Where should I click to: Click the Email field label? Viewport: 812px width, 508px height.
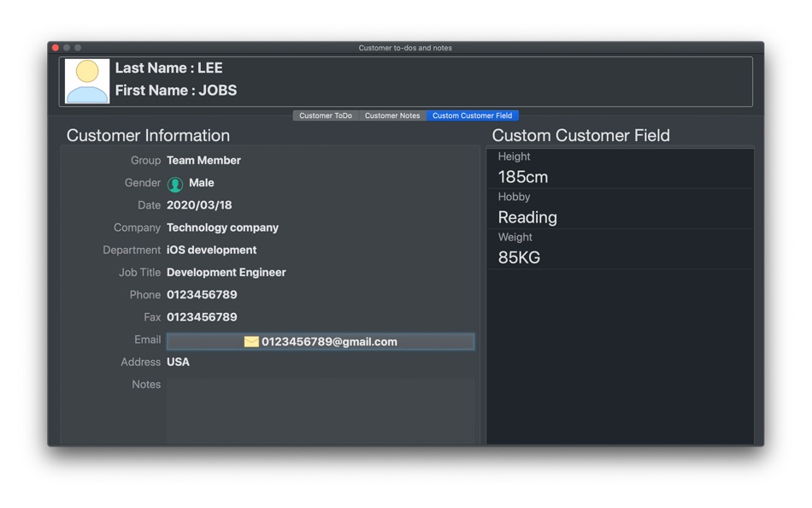point(148,340)
